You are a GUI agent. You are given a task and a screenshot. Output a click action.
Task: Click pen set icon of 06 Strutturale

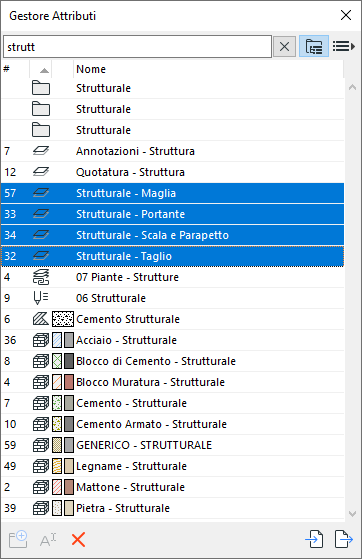(41, 298)
